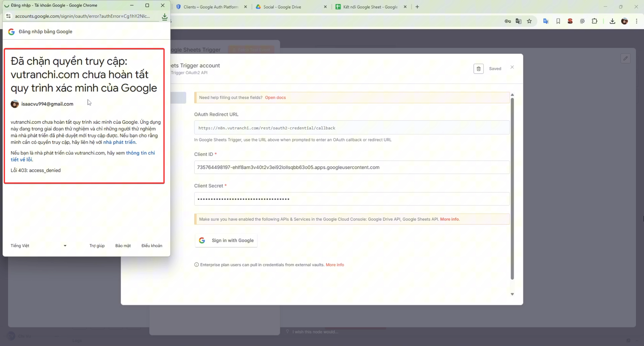Click the Điều khoản terms link
Image resolution: width=644 pixels, height=346 pixels.
click(152, 246)
